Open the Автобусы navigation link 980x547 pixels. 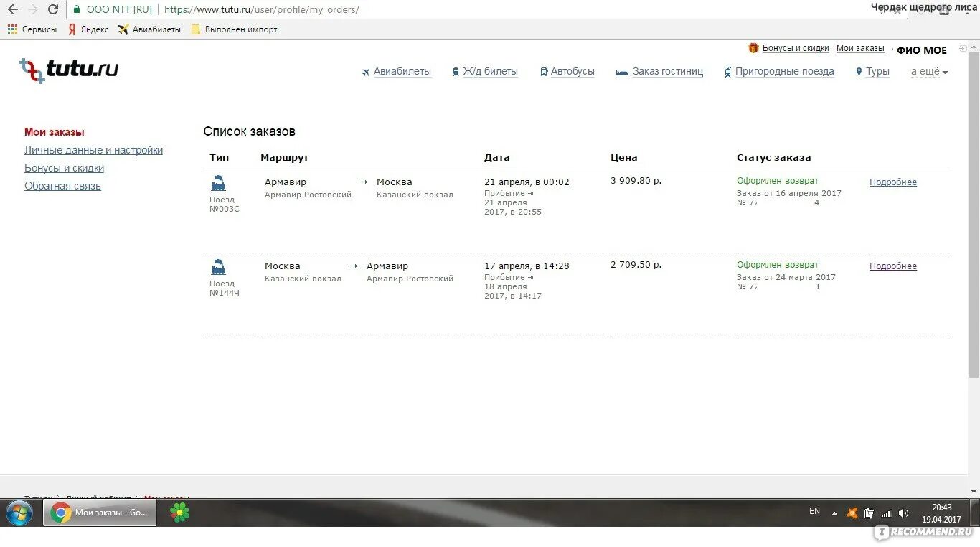(x=573, y=71)
